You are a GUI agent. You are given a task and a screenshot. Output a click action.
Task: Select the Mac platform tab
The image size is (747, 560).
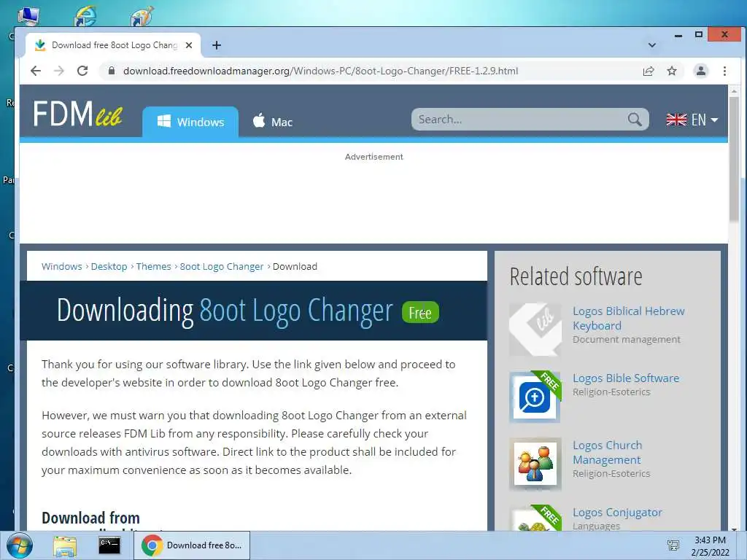click(x=273, y=122)
